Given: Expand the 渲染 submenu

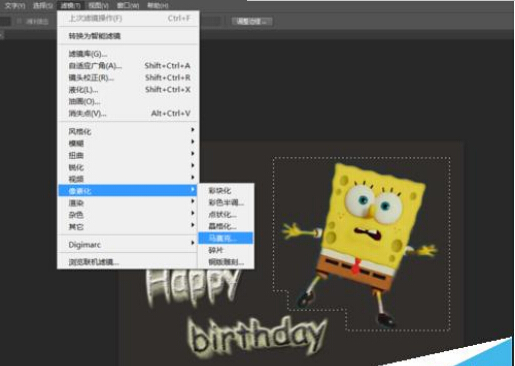Looking at the screenshot, I should 129,203.
